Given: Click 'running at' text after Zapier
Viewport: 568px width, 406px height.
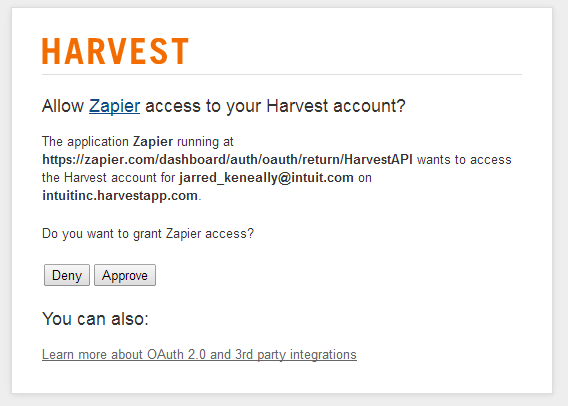Looking at the screenshot, I should [x=205, y=142].
